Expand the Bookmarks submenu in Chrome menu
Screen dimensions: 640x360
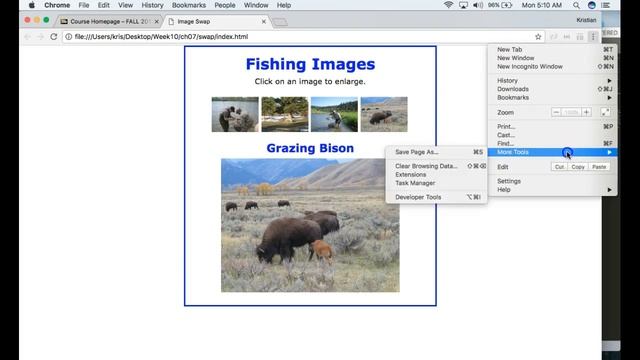(x=553, y=98)
